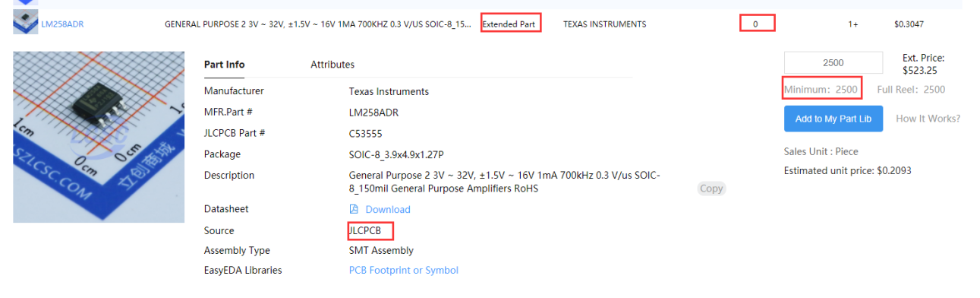Click the Extended Part label
Viewport: 980px width, 298px height.
509,24
